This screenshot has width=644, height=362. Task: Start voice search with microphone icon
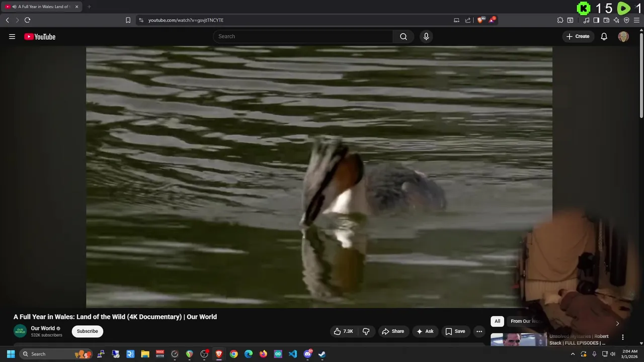(x=426, y=36)
